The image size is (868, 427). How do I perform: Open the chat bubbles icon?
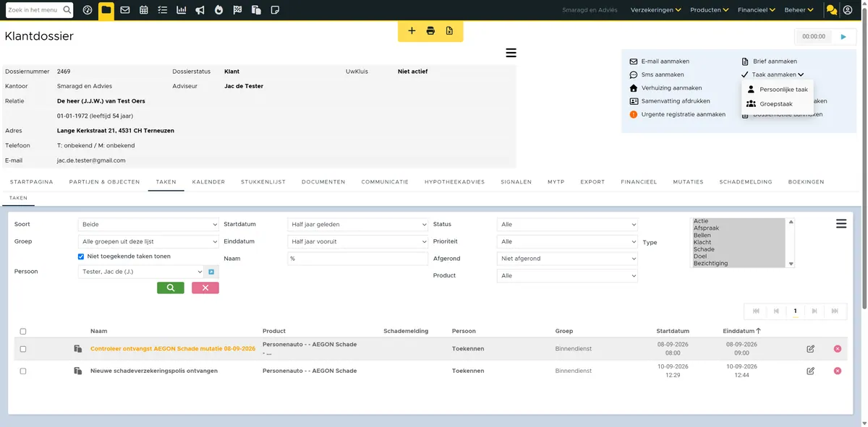832,10
